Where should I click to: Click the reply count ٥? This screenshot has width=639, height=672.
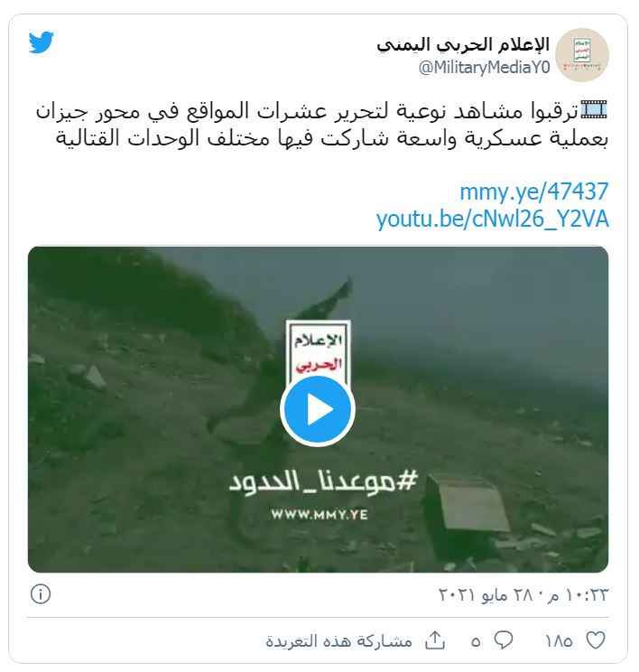pyautogui.click(x=476, y=641)
